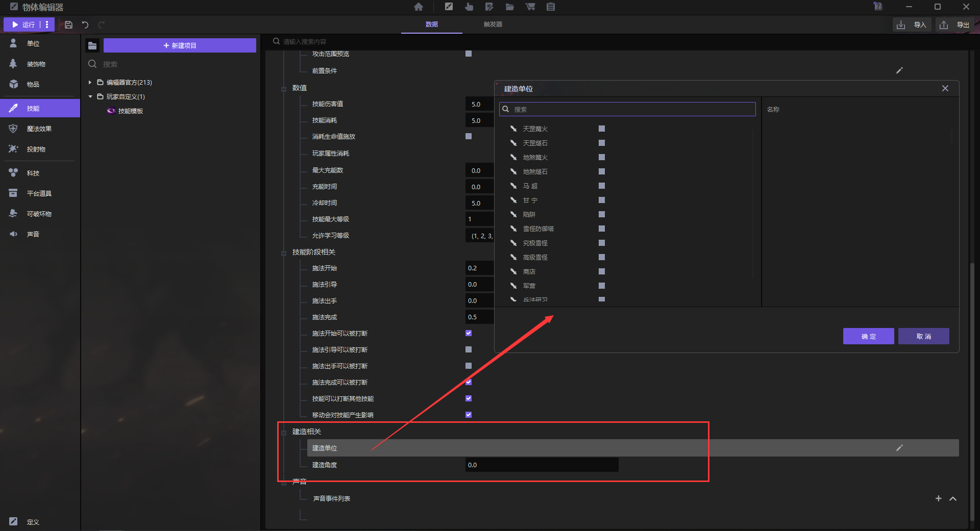This screenshot has width=980, height=531.
Task: Check the box for 马超 unit
Action: 602,186
